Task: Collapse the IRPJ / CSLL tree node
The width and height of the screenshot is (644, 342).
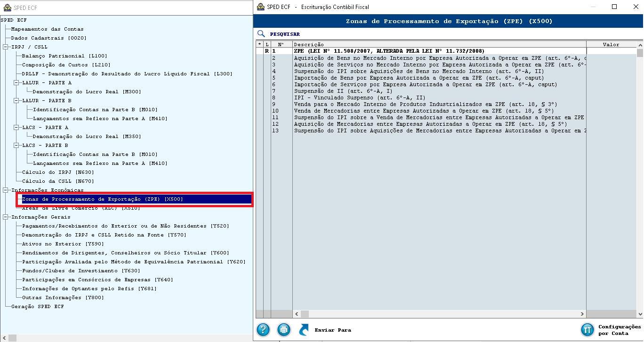Action: click(6, 47)
